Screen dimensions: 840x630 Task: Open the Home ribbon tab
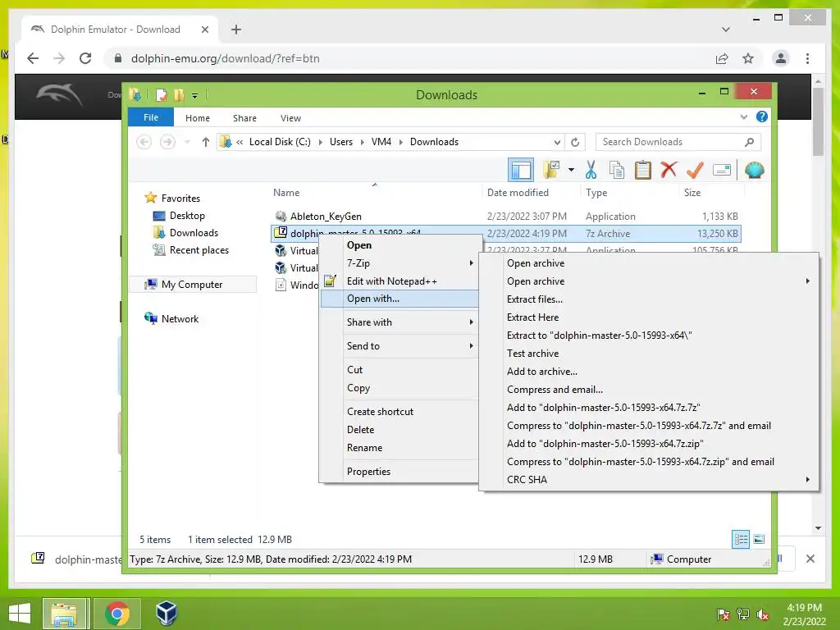point(198,118)
